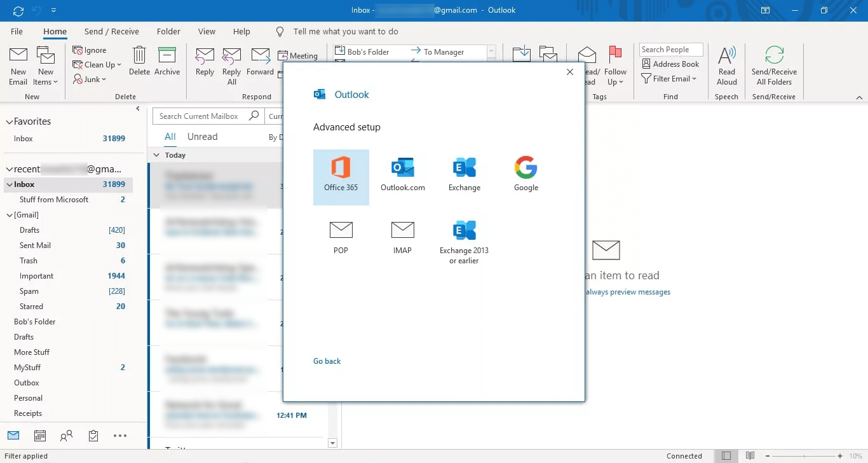
Task: Open People contacts from navigation bar
Action: 66,436
